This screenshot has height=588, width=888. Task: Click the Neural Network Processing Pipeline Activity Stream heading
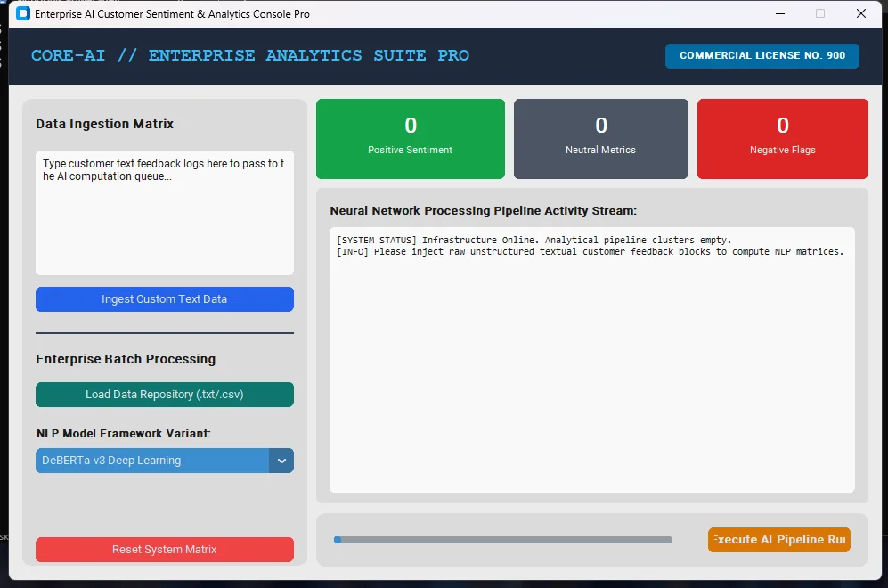(483, 211)
